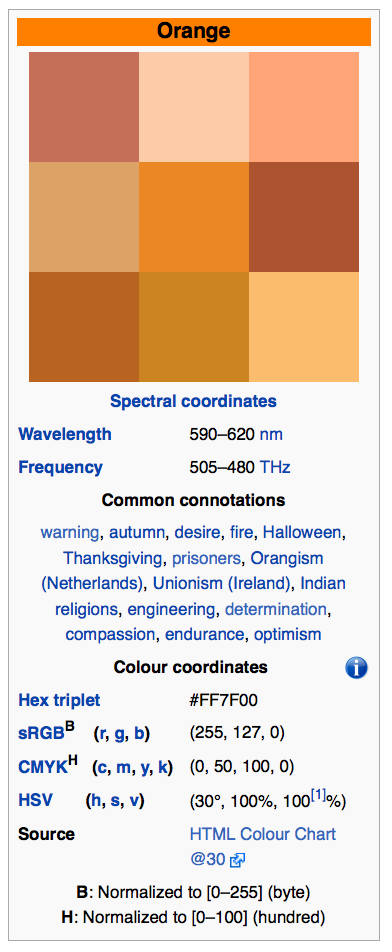Click the HSV link

point(35,801)
